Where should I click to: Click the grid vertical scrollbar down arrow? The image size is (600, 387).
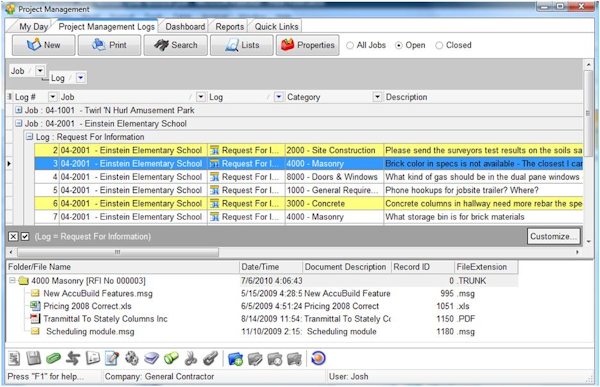click(x=589, y=242)
